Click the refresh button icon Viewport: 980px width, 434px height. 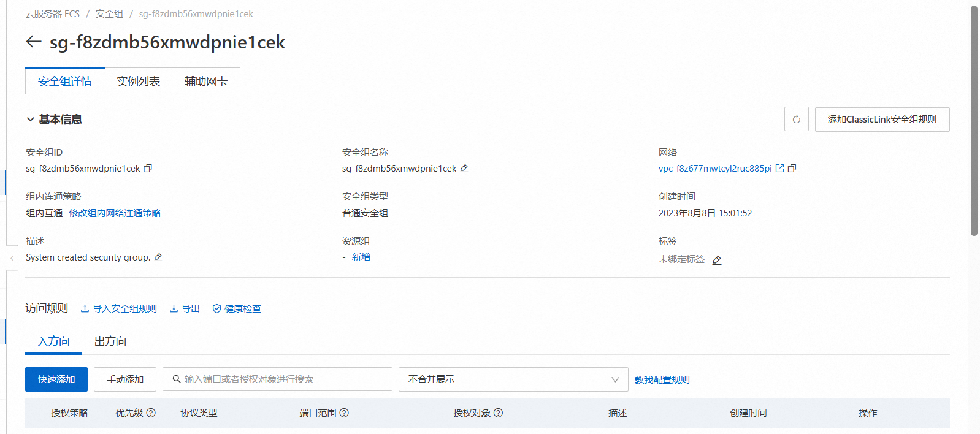pyautogui.click(x=796, y=120)
